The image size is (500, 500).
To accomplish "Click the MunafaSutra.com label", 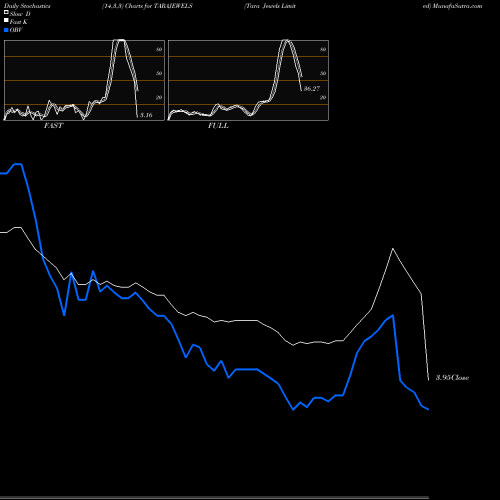I will click(x=457, y=6).
